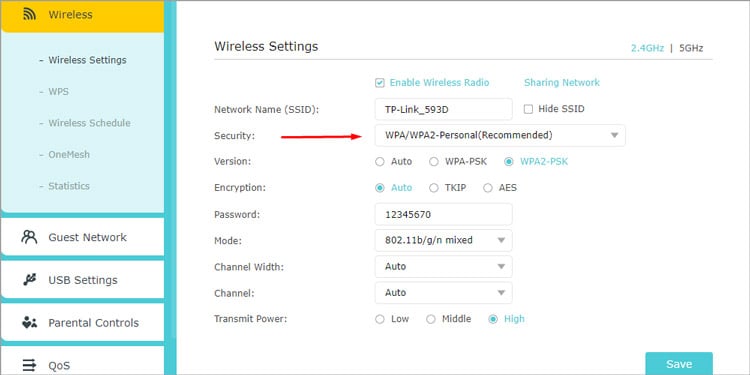
Task: Open the WPS submenu item
Action: tap(58, 91)
